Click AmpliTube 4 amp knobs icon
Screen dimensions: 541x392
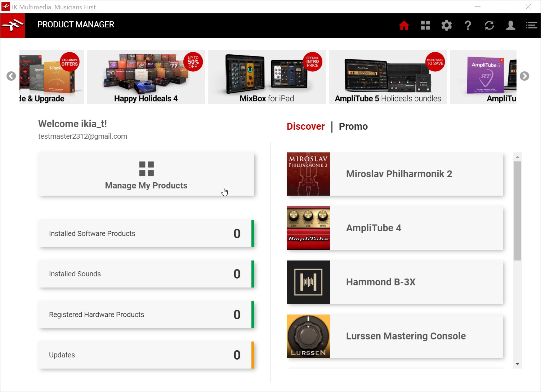click(308, 228)
